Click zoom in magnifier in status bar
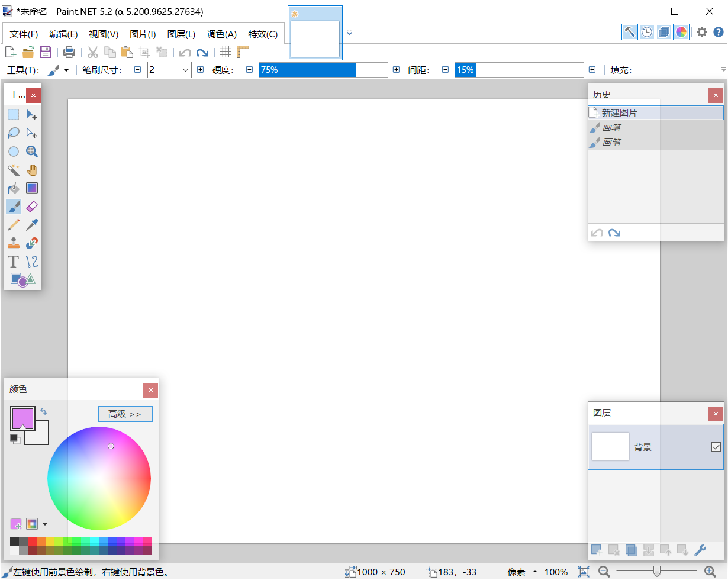728x580 pixels. 709,572
